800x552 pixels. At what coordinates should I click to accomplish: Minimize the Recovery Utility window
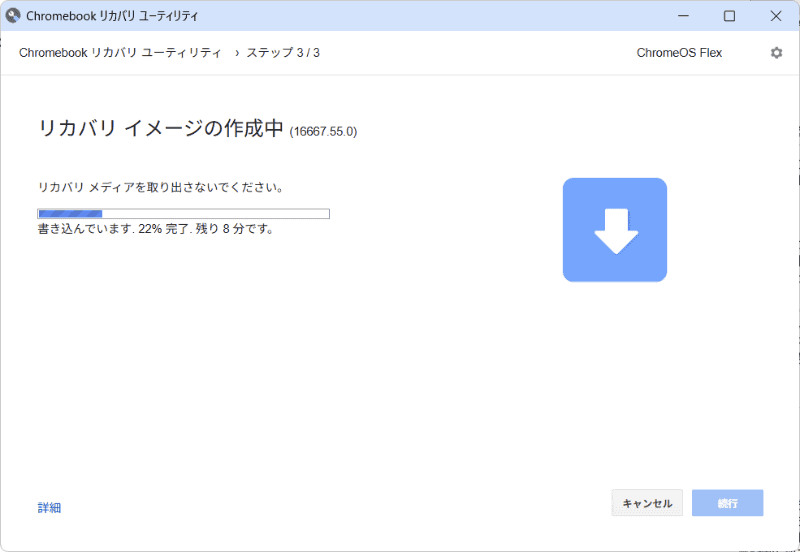(x=683, y=16)
